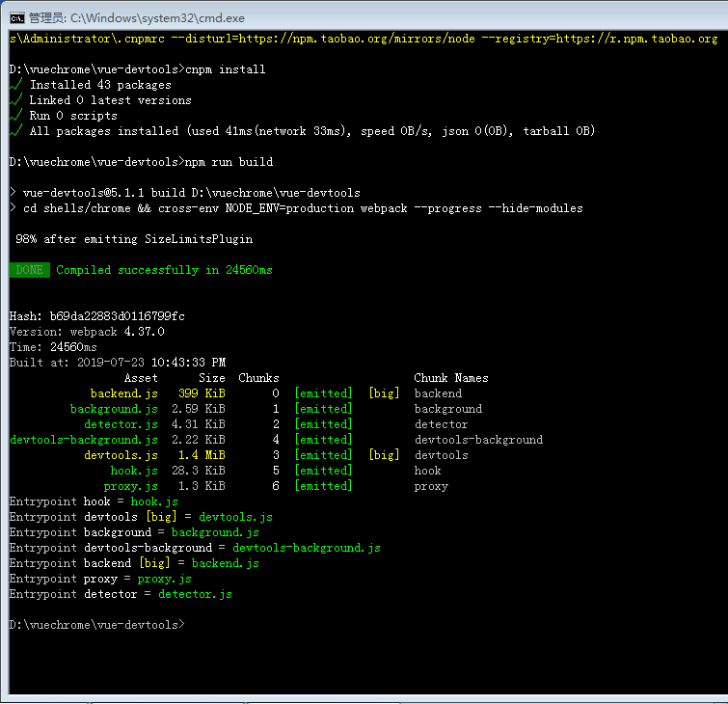The width and height of the screenshot is (728, 704).
Task: Click 'background.js' in the Entrypoint background line
Action: [x=215, y=532]
